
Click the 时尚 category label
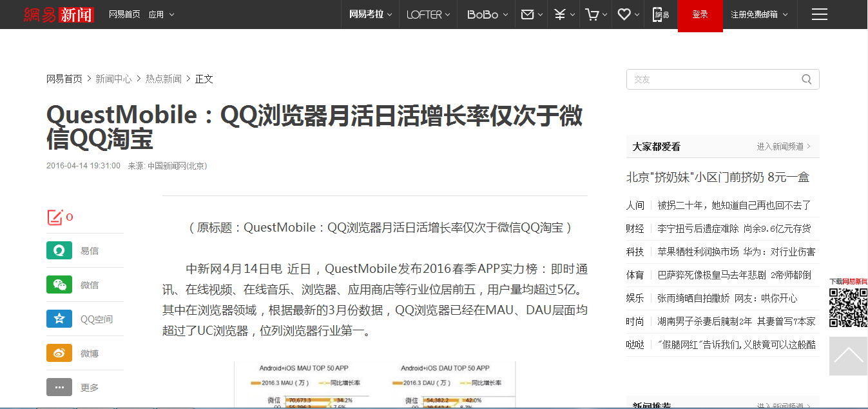pos(635,321)
